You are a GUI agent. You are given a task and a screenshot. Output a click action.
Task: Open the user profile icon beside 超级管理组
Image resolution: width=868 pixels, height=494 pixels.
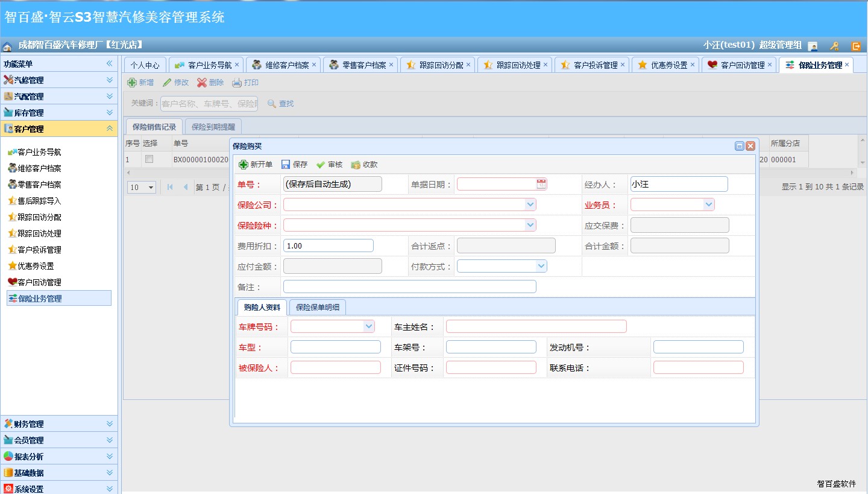coord(813,46)
